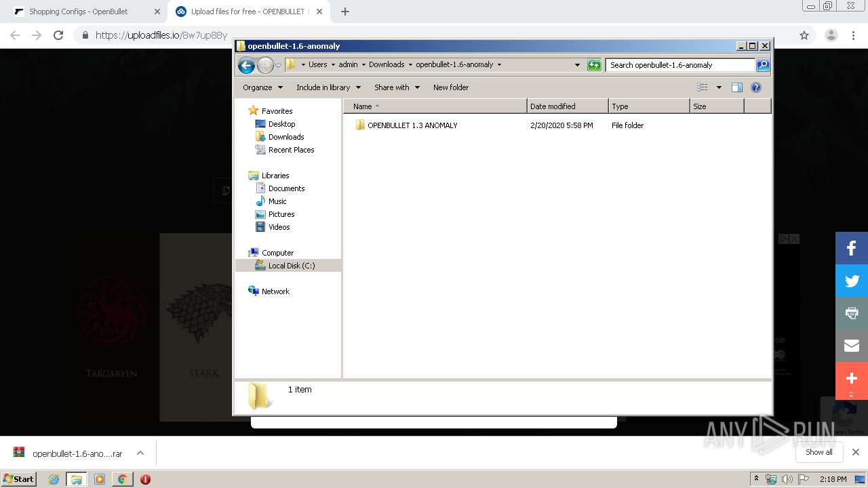868x488 pixels.
Task: Open the Chrome profile avatar icon
Action: [831, 35]
